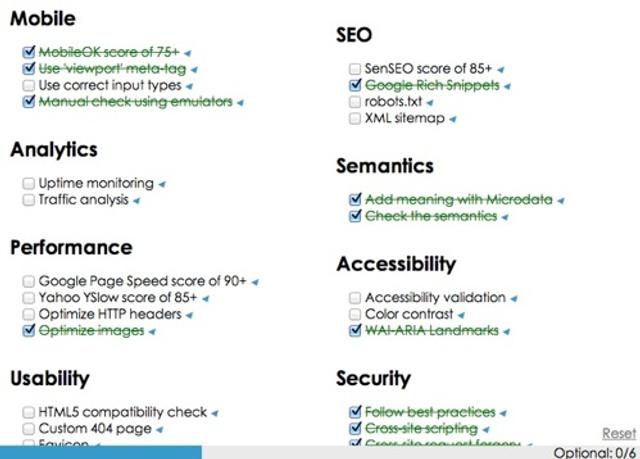
Task: Toggle the WAI-ARIA Landmarks checkbox
Action: click(x=355, y=331)
